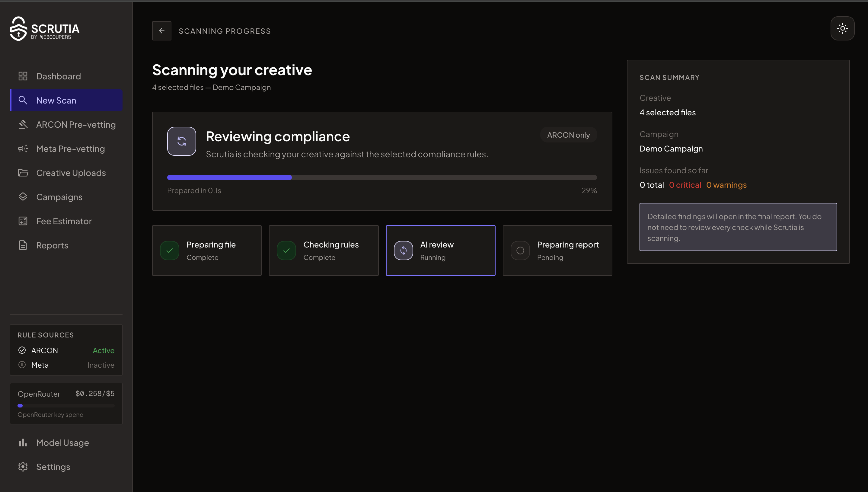This screenshot has width=868, height=492.
Task: Click the Scrutia shield logo
Action: click(x=18, y=29)
